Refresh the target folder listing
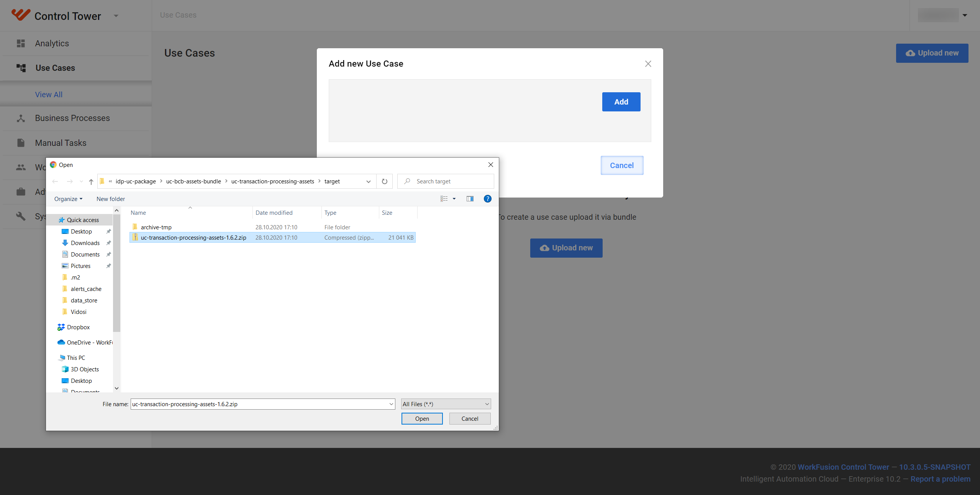This screenshot has height=495, width=980. point(385,181)
